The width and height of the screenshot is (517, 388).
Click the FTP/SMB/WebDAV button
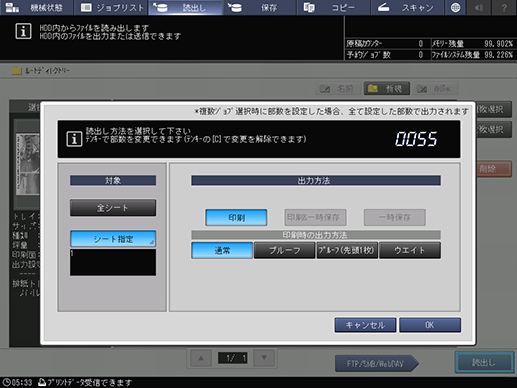pos(376,363)
